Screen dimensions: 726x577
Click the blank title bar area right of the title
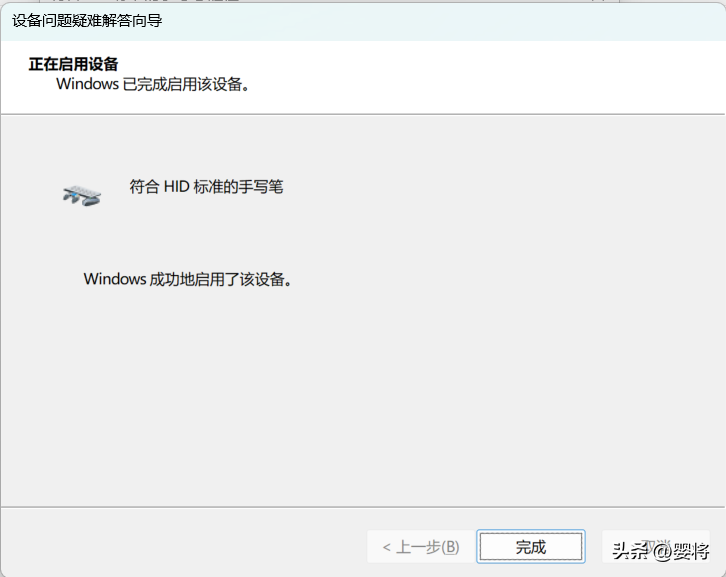[x=440, y=21]
